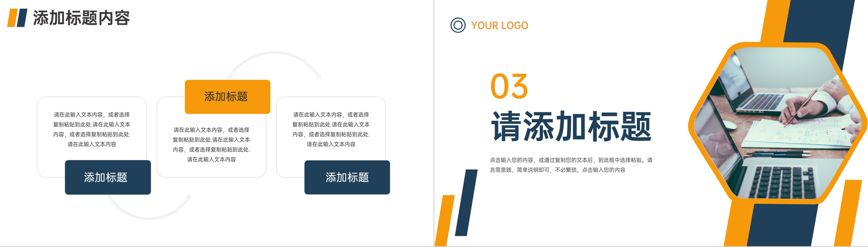Click the dark blue slanted bar at bottom left of right slide
The width and height of the screenshot is (868, 247).
click(x=466, y=203)
